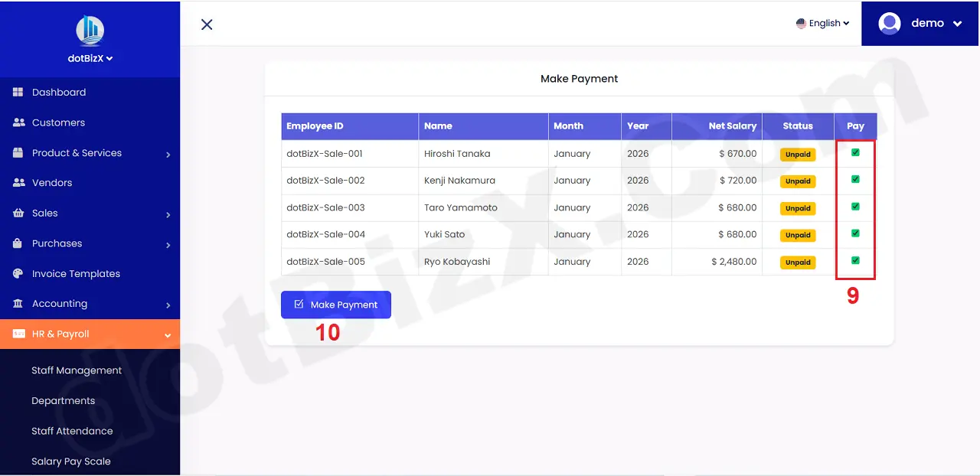Go to Salary Pay Scale
This screenshot has width=980, height=476.
(x=70, y=461)
